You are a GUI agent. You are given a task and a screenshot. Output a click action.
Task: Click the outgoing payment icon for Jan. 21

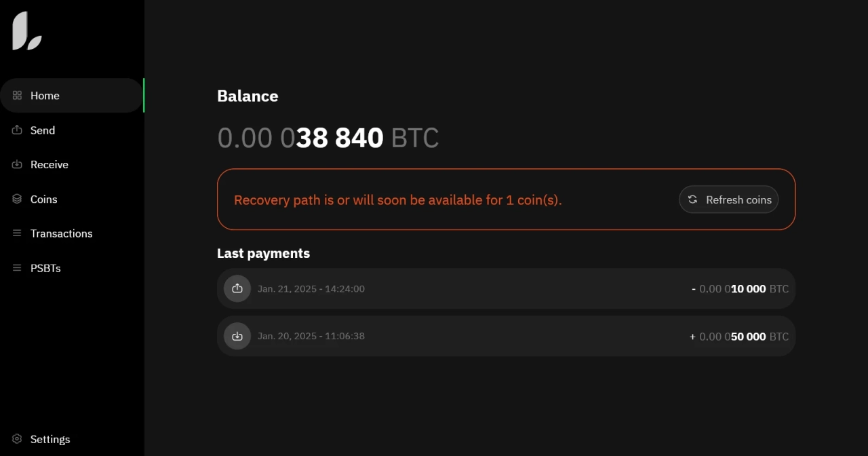237,288
